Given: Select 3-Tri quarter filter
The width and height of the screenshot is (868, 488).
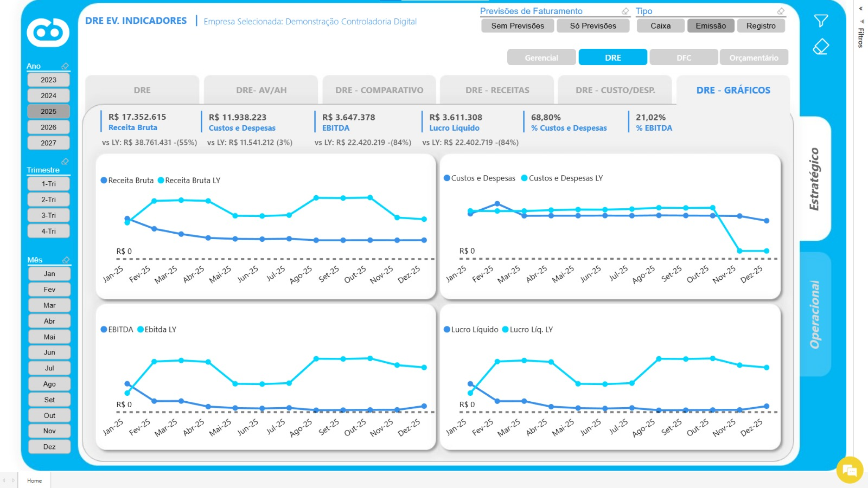Looking at the screenshot, I should click(48, 215).
